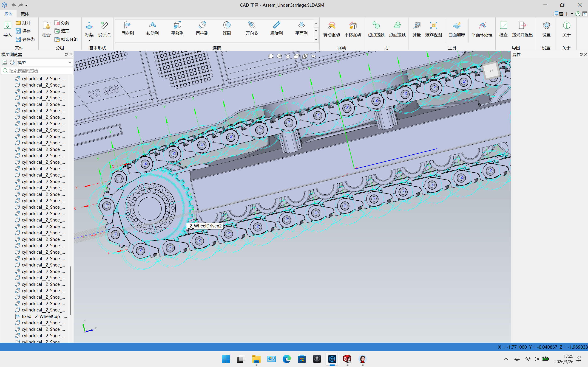This screenshot has width=588, height=367.
Task: Open quick access toolbar dropdown
Action: (26, 5)
